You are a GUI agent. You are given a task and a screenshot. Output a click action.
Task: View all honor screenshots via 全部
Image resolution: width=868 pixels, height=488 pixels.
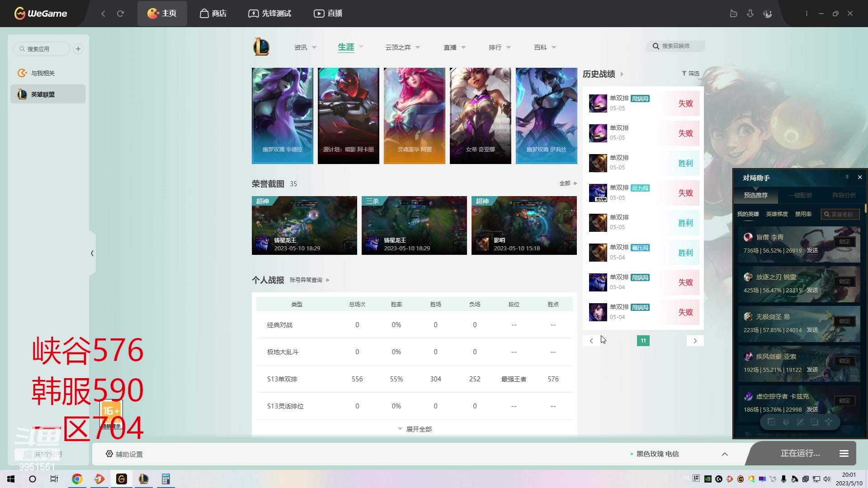pos(568,183)
